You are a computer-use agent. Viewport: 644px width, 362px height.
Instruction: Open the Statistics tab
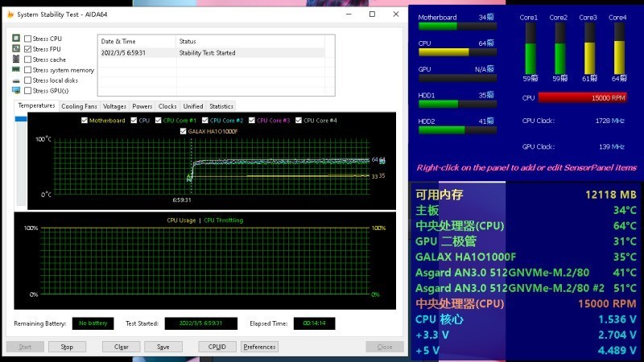pyautogui.click(x=221, y=106)
